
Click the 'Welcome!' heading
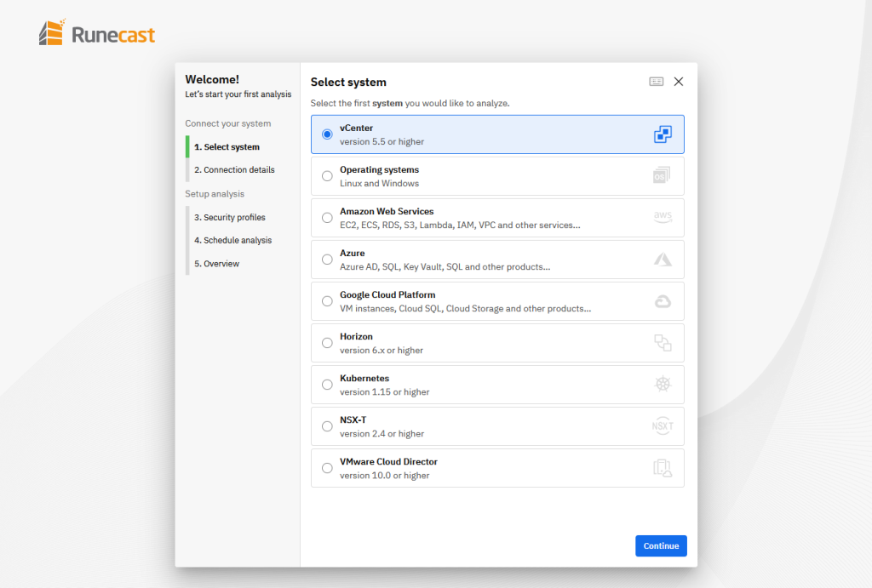point(212,79)
